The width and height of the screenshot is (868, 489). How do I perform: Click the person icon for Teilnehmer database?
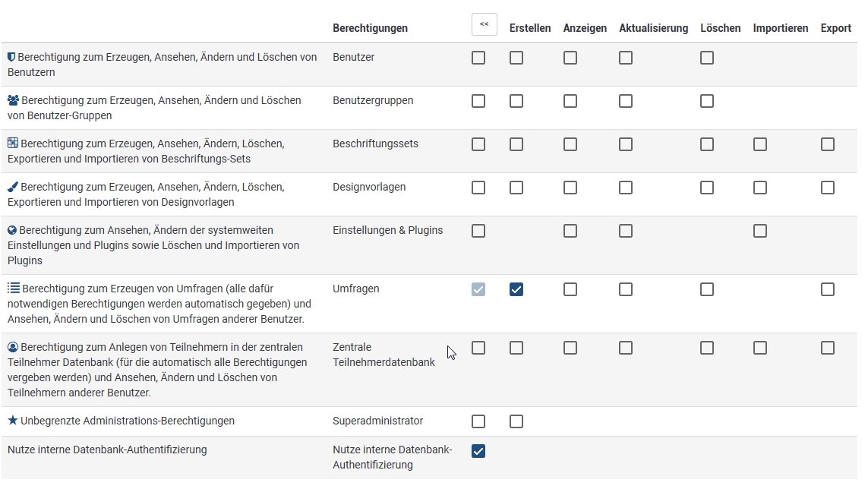pos(13,347)
